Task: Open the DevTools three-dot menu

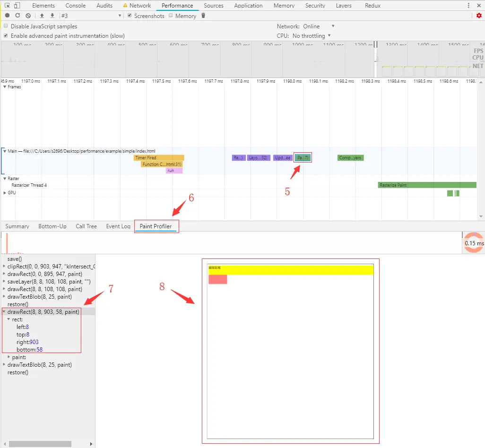Action: (468, 5)
